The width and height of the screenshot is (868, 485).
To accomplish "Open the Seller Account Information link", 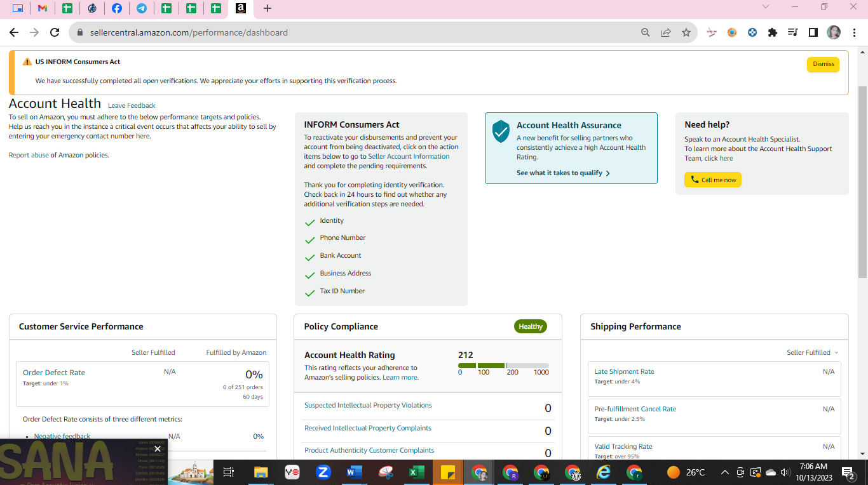I will tap(409, 156).
